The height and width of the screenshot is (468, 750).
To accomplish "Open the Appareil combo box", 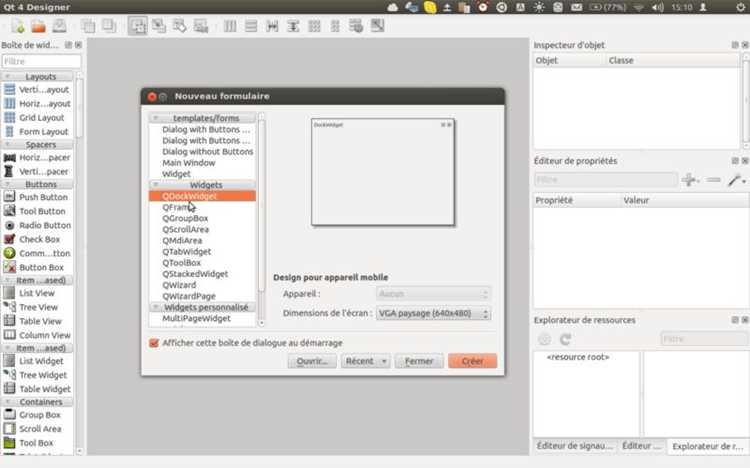I will coord(433,294).
